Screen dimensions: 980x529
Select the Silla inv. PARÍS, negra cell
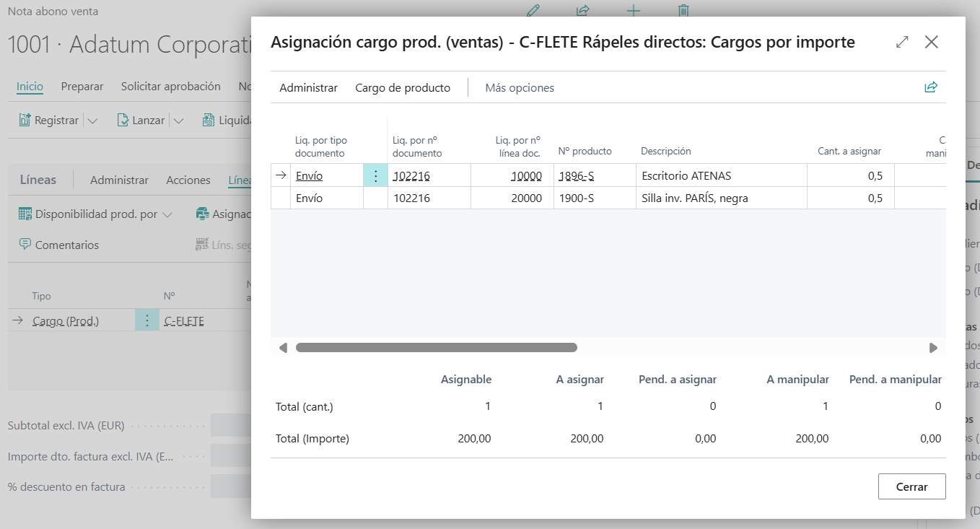[722, 198]
